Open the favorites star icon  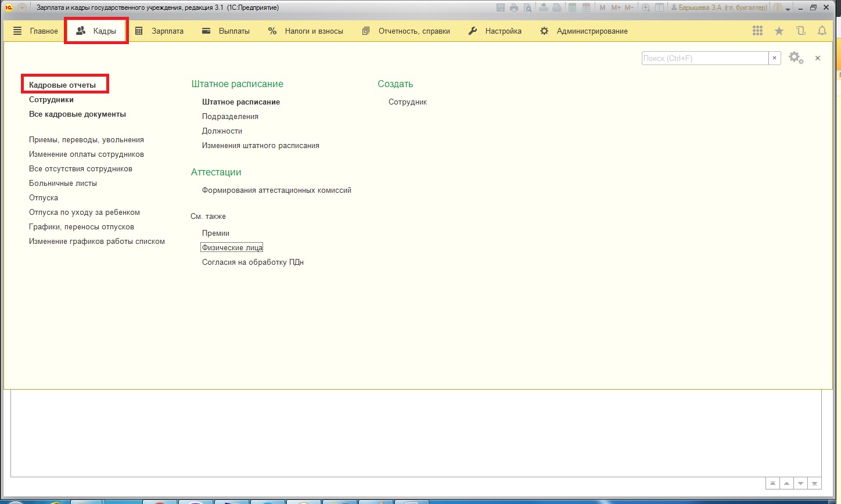click(779, 31)
